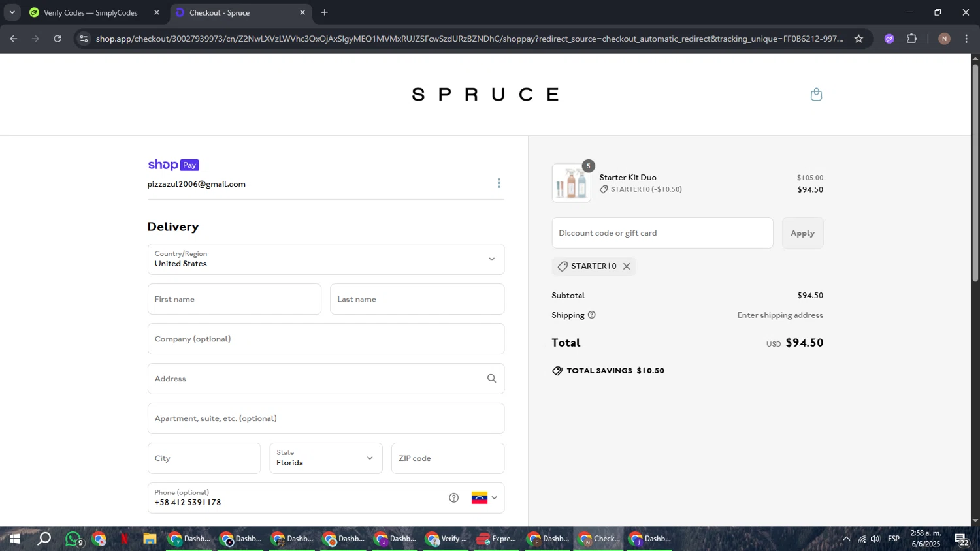Switch the ESP keyboard language indicator

click(893, 539)
